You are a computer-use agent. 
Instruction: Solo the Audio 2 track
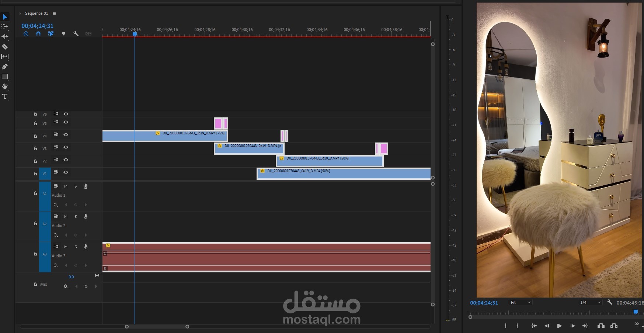(76, 217)
